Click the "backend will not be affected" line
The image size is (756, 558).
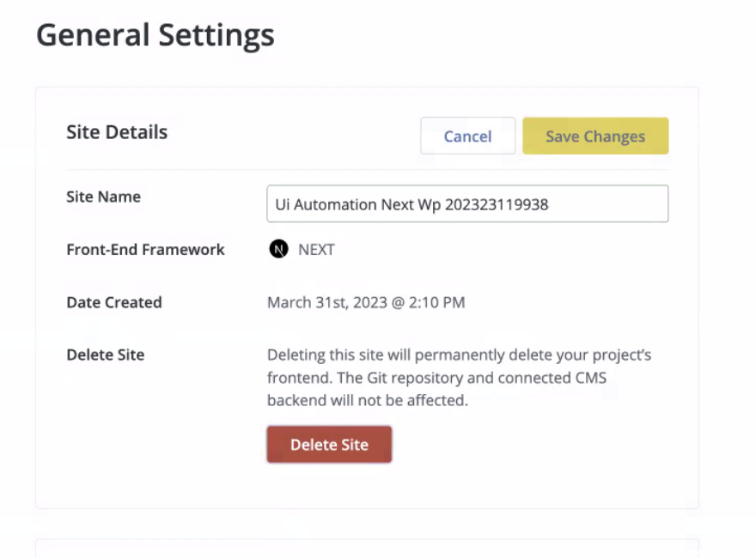[368, 400]
